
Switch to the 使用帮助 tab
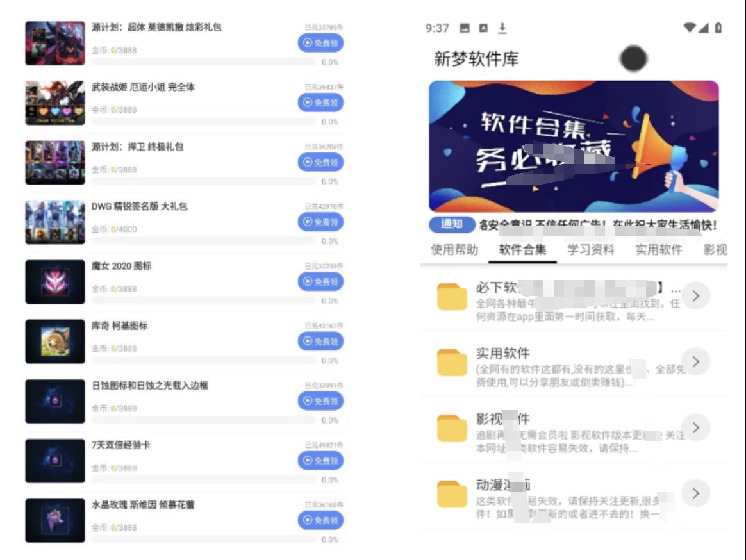pos(456,251)
